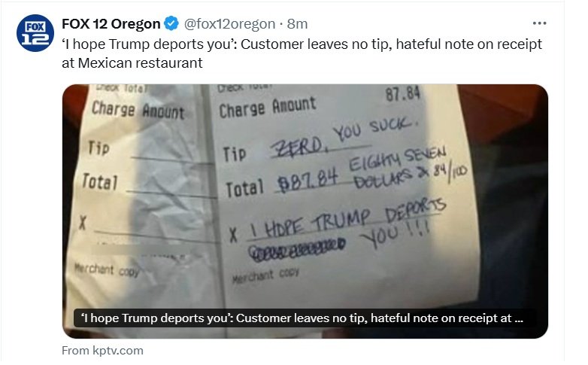Click 'Charge Amount' on the left receipt
The image size is (588, 365).
138,110
